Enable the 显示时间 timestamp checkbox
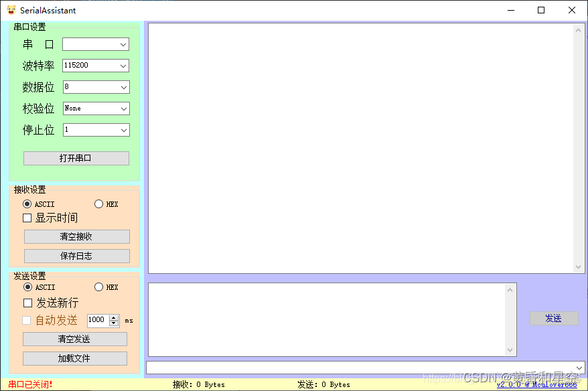Viewport: 588px width, 391px height. click(27, 218)
